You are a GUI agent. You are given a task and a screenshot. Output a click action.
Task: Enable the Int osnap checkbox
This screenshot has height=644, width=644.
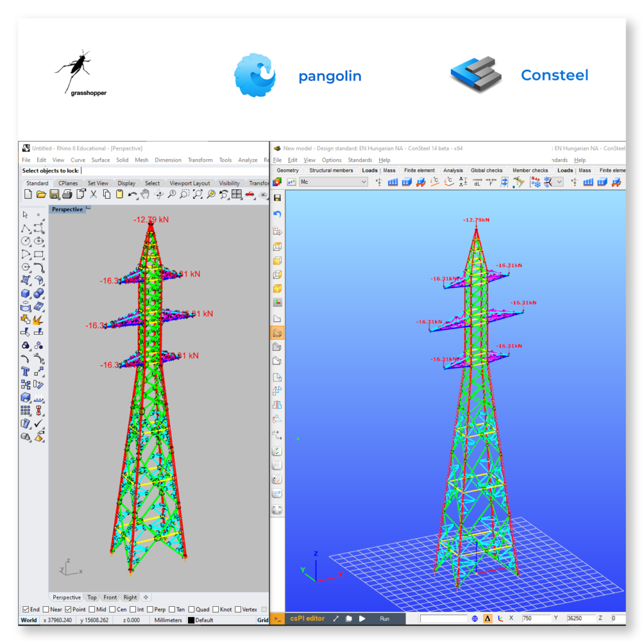[x=133, y=609]
